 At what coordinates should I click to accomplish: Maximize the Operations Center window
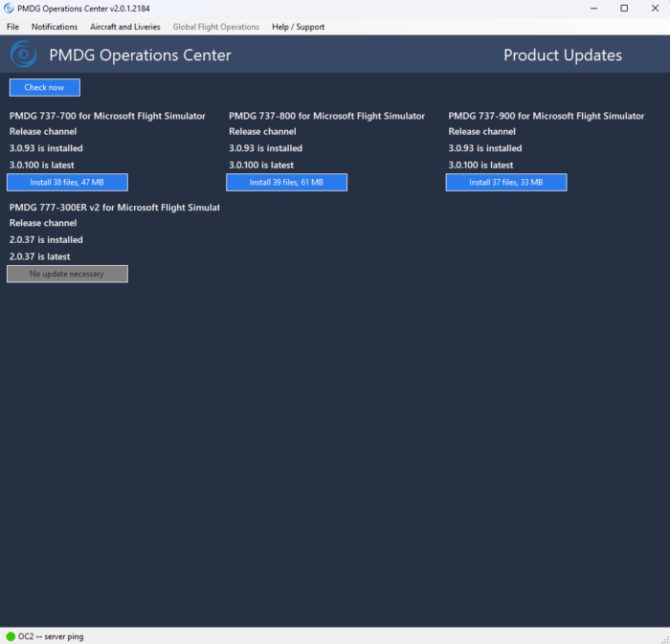click(x=624, y=8)
